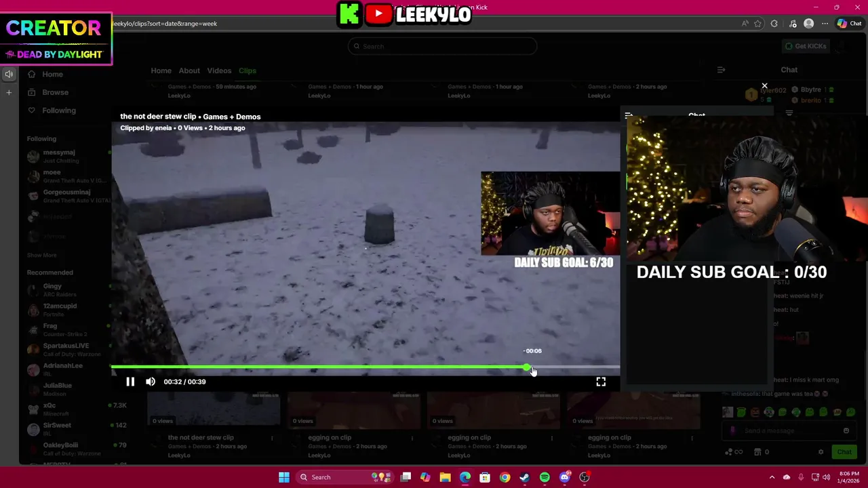Go to Home in sidebar
This screenshot has width=868, height=488.
(45, 75)
